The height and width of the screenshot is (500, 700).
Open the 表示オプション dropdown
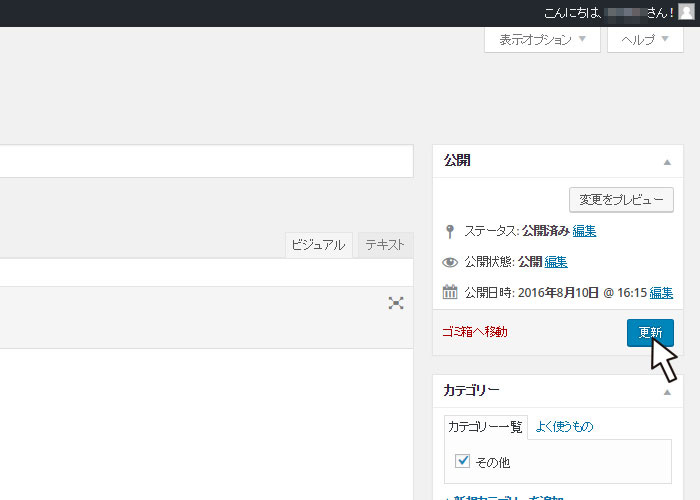pos(542,40)
